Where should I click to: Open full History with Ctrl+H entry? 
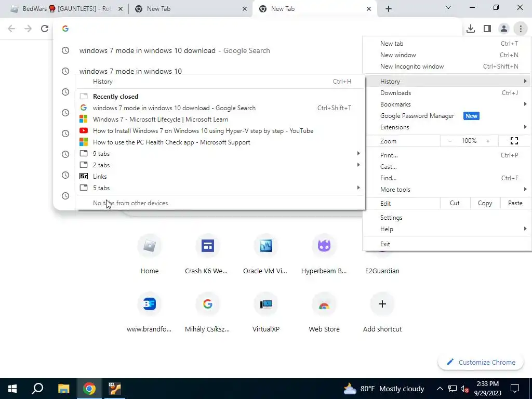point(220,82)
